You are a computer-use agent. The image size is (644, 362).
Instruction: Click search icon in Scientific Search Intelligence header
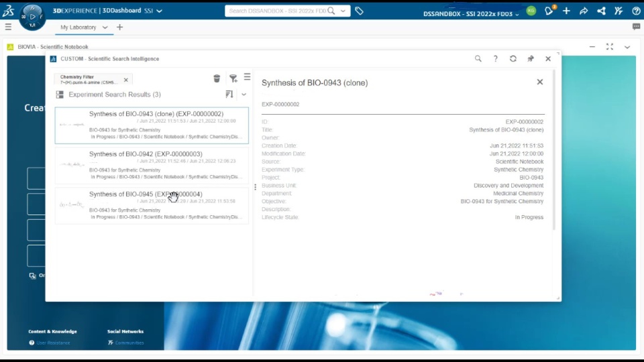[478, 59]
